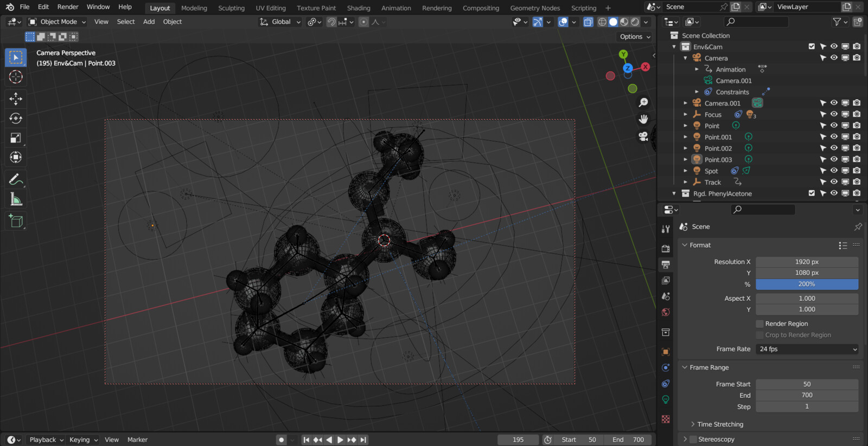Screen dimensions: 868x446
Task: Hide the Focus object via eye icon
Action: coord(834,114)
